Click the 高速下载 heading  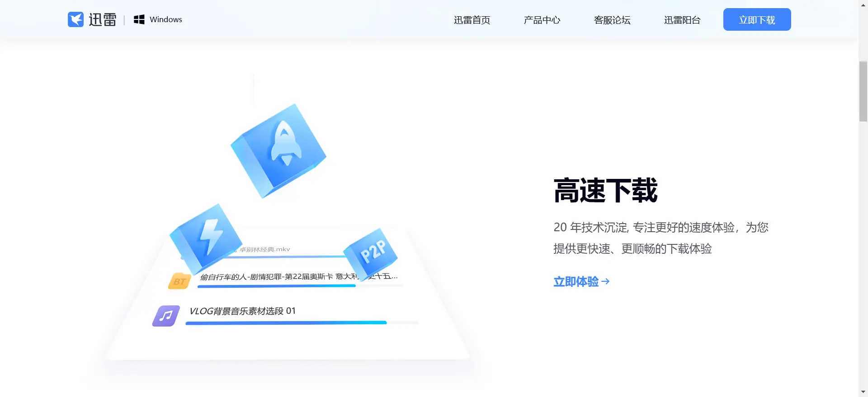point(606,190)
